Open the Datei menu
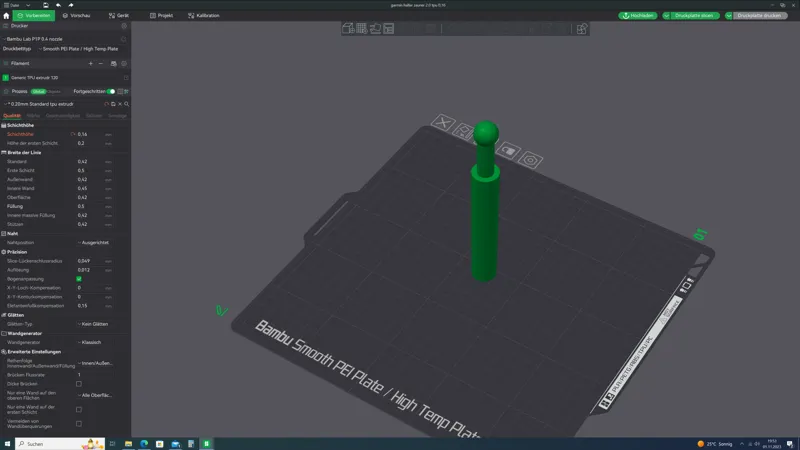The width and height of the screenshot is (800, 450). tap(14, 5)
